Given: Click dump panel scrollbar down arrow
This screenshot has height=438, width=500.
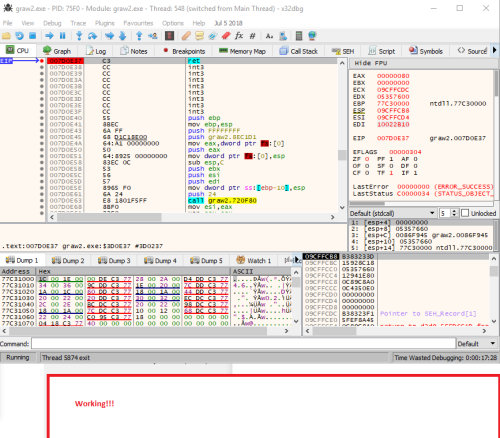Looking at the screenshot, I should click(x=296, y=321).
